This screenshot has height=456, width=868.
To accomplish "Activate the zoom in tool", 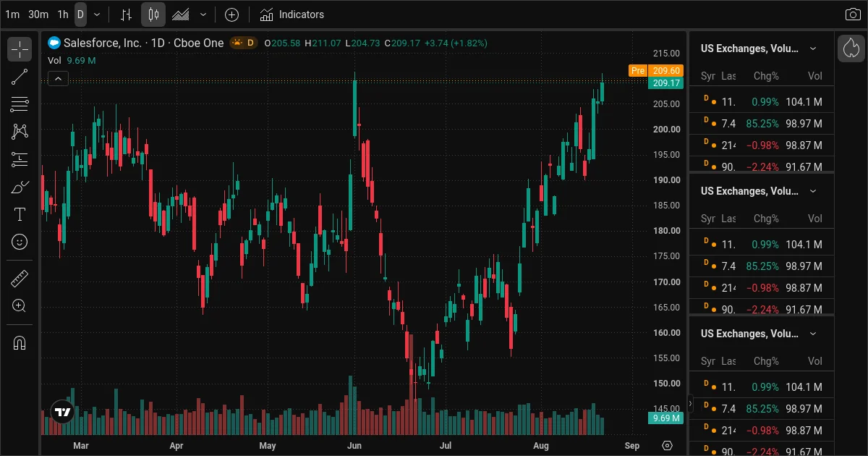I will [x=20, y=305].
